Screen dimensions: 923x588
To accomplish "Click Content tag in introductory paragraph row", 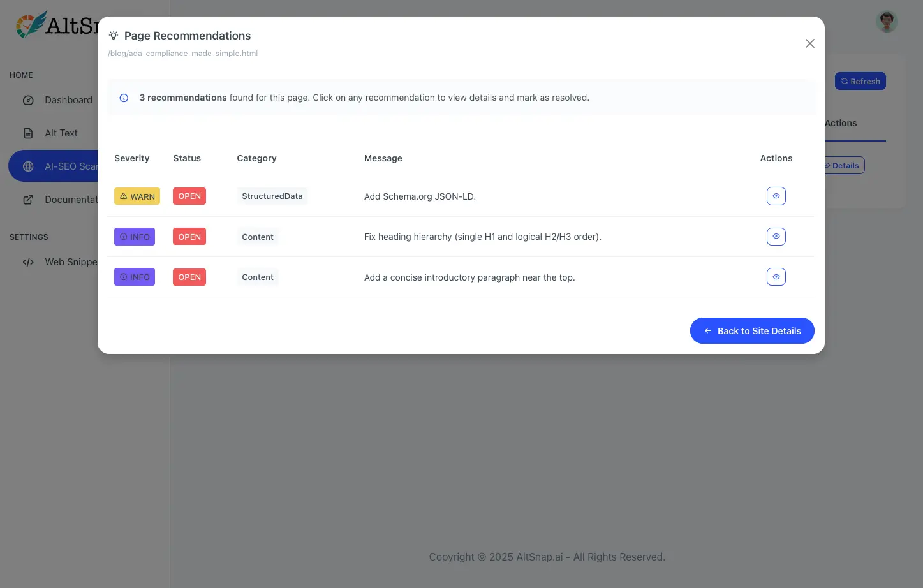I will (x=258, y=277).
